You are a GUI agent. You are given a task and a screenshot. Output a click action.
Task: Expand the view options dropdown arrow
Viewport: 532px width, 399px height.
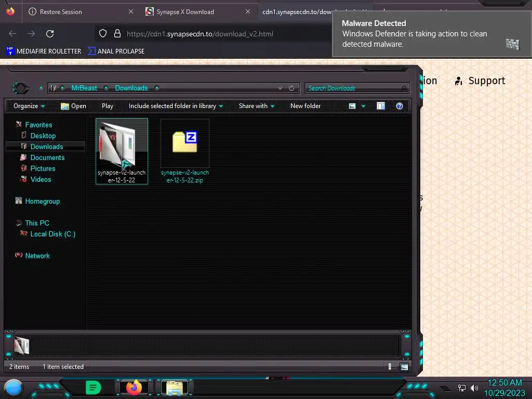coord(363,106)
